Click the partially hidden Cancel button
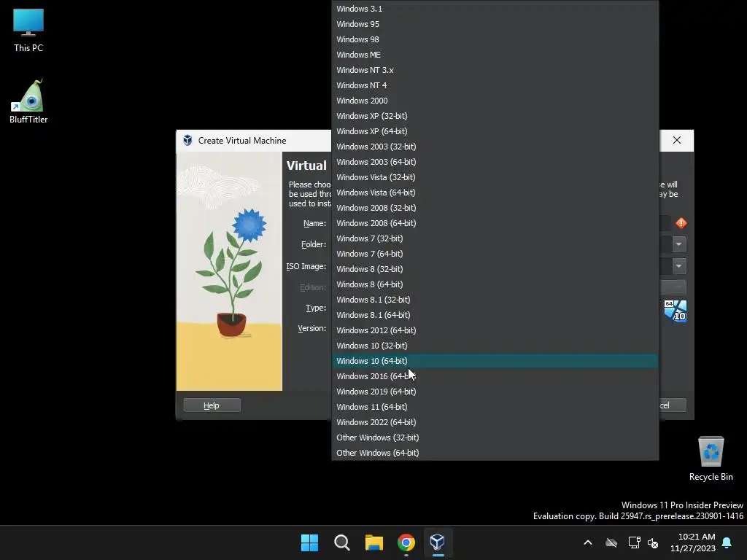747x560 pixels. [673, 405]
